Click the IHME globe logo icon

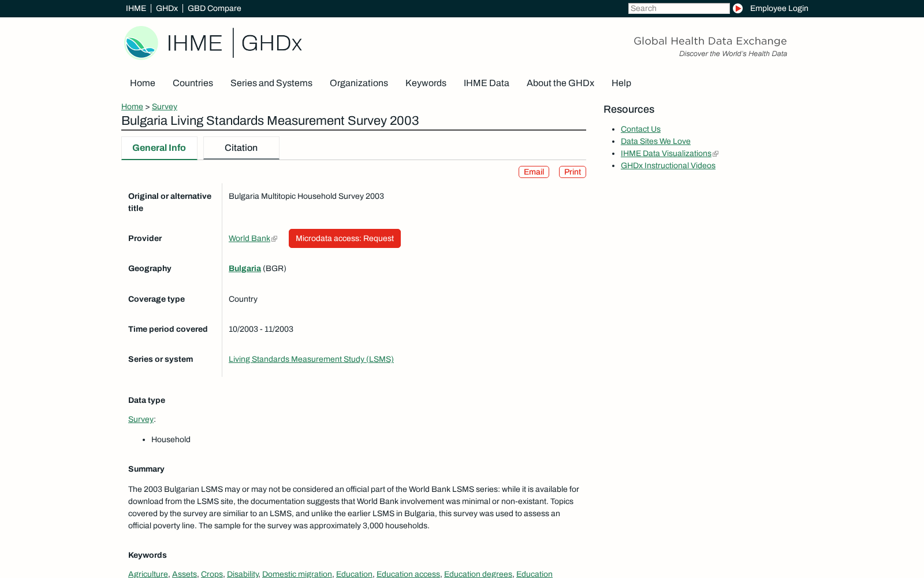tap(141, 43)
